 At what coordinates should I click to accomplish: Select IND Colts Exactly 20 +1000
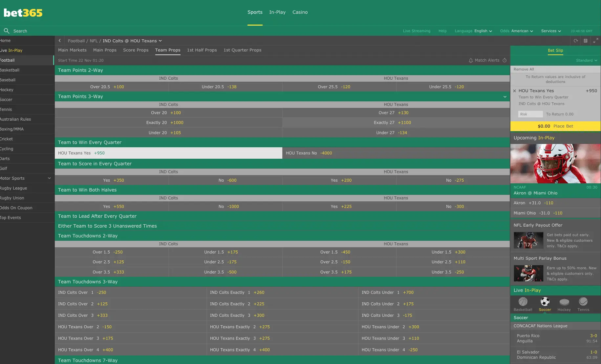[x=168, y=123]
